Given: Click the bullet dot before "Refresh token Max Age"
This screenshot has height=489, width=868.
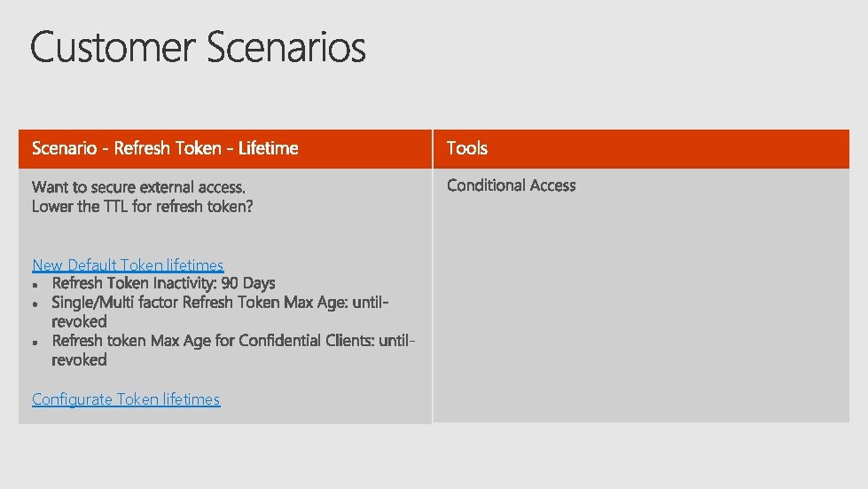Looking at the screenshot, I should click(x=35, y=342).
